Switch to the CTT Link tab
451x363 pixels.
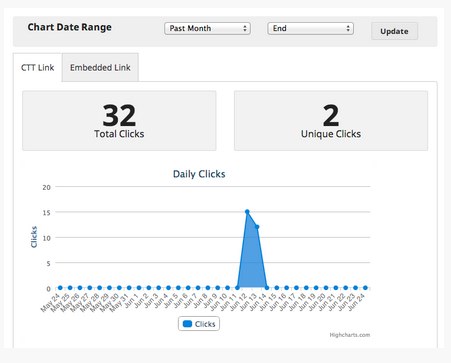click(37, 68)
